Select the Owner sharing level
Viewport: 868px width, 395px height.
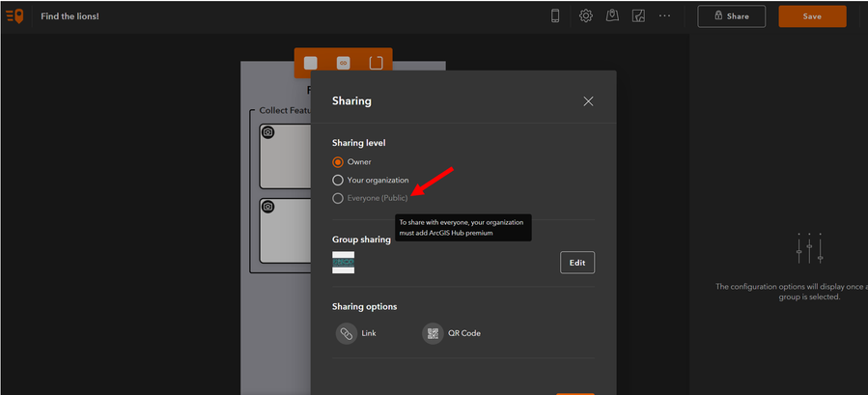(338, 162)
